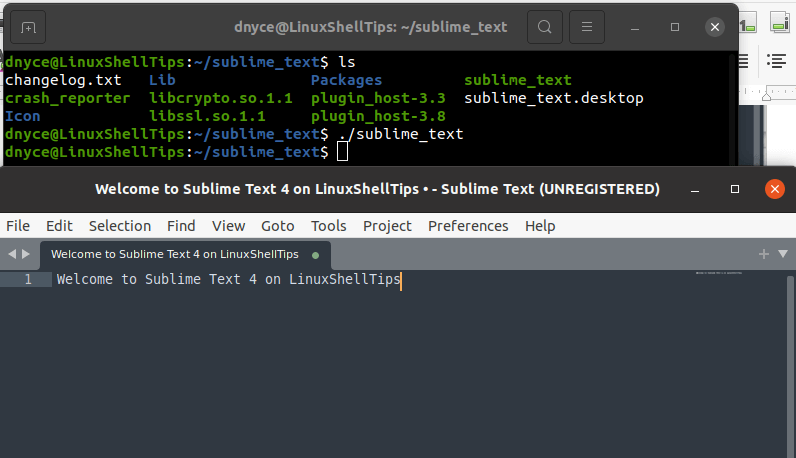796x458 pixels.
Task: Click 'changelog.txt' in the terminal listing
Action: (x=63, y=80)
